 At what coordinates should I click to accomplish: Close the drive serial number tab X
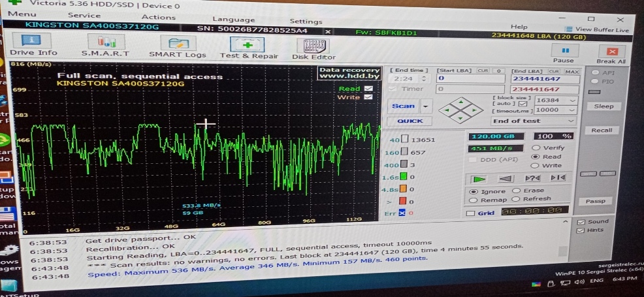328,32
